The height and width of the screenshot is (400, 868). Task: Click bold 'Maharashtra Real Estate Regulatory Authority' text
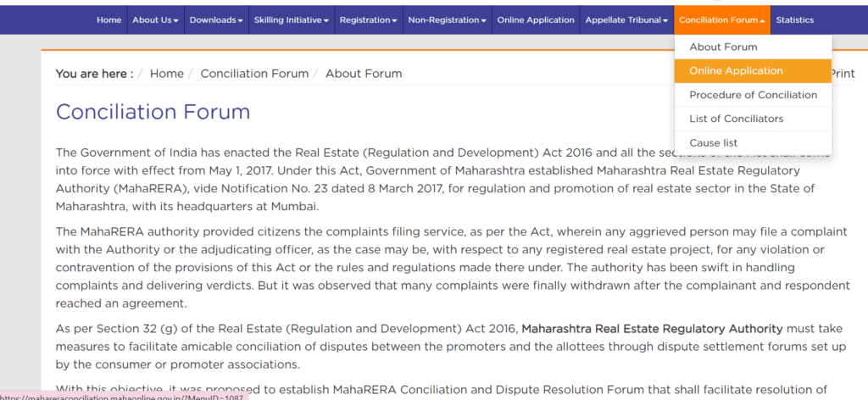tap(652, 329)
